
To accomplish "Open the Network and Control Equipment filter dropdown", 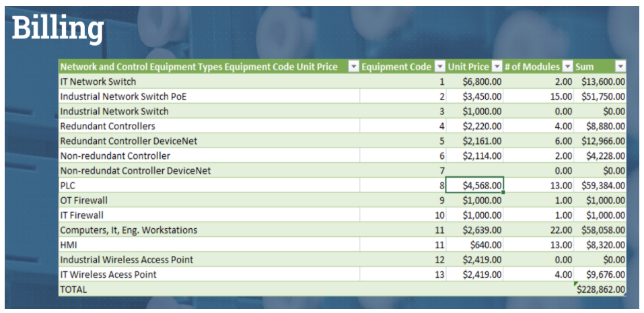I will (x=353, y=67).
